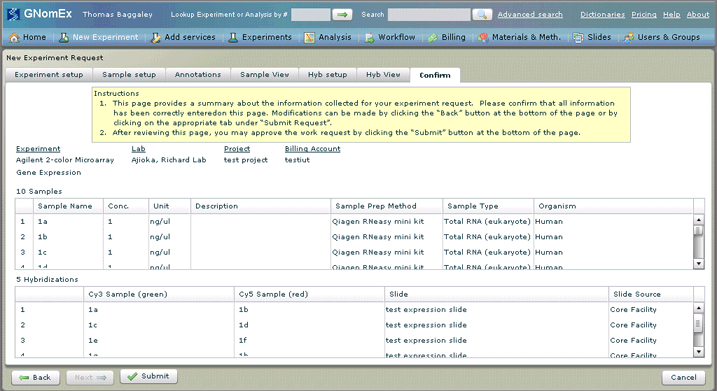
Task: Click the Submit button
Action: click(x=149, y=376)
